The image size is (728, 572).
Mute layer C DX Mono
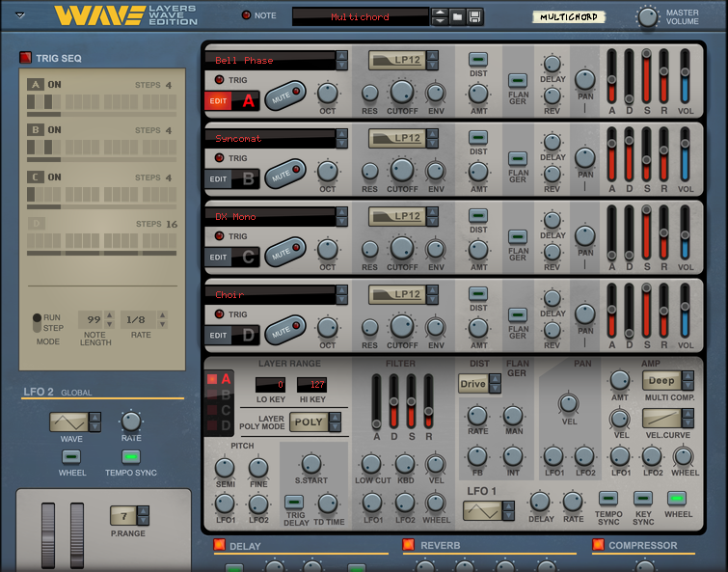click(x=285, y=251)
